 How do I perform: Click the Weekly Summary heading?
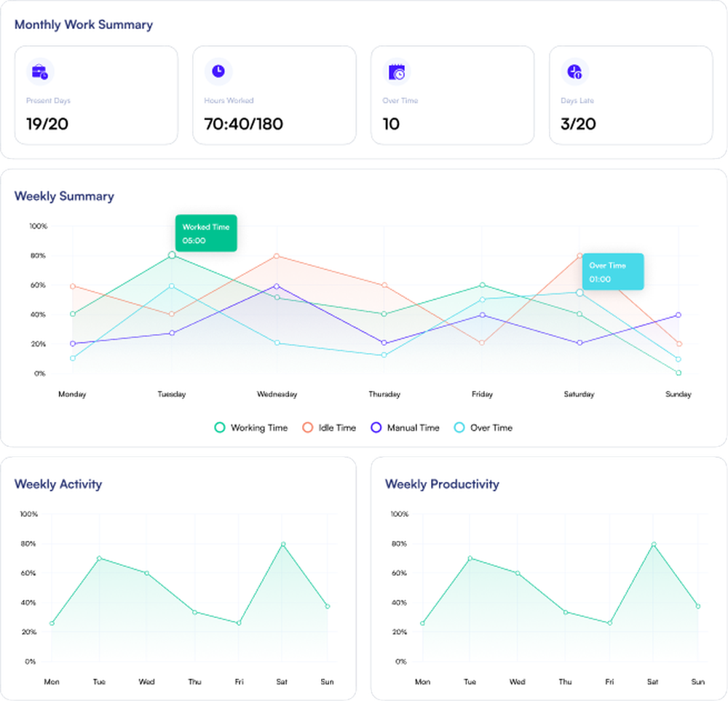(64, 197)
